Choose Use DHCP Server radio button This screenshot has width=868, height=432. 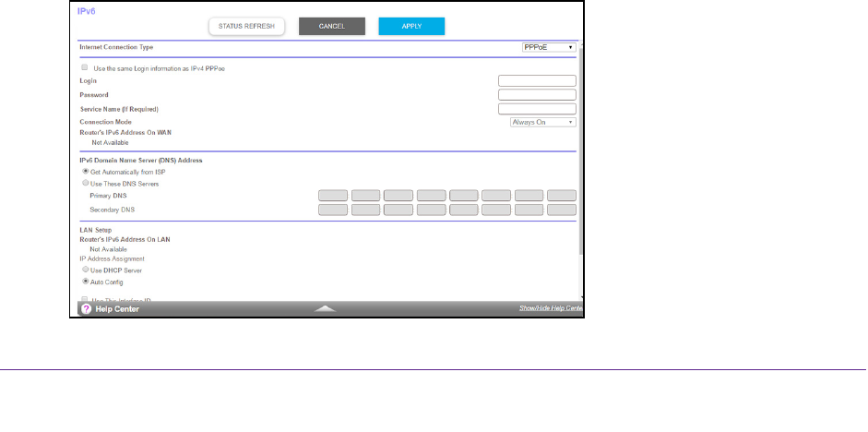tap(86, 269)
